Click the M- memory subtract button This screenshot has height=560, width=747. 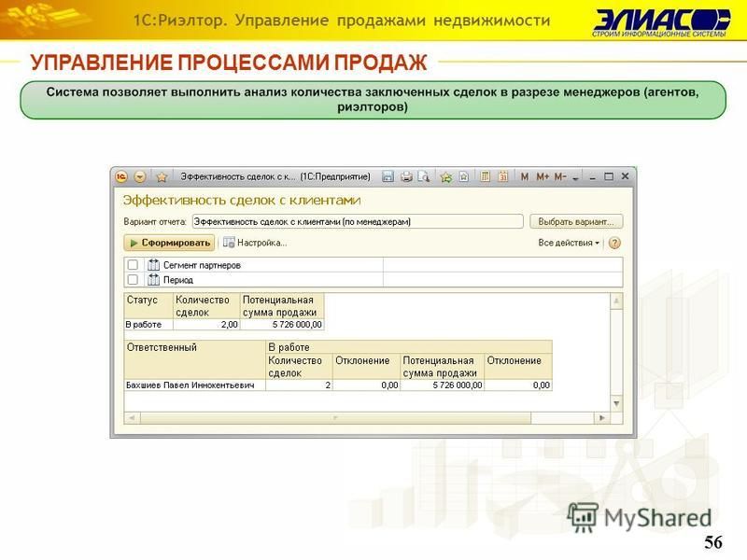[x=560, y=176]
